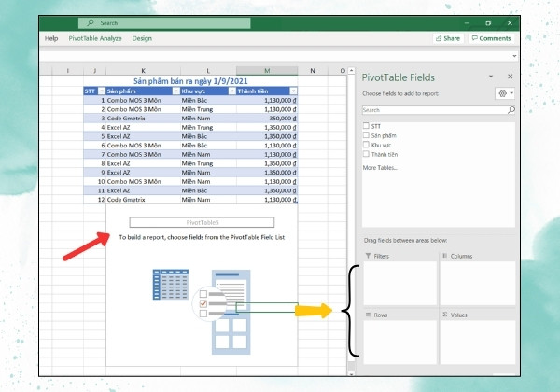The height and width of the screenshot is (392, 560).
Task: Open the Sản phẩm column filter dropdown
Action: click(x=176, y=91)
